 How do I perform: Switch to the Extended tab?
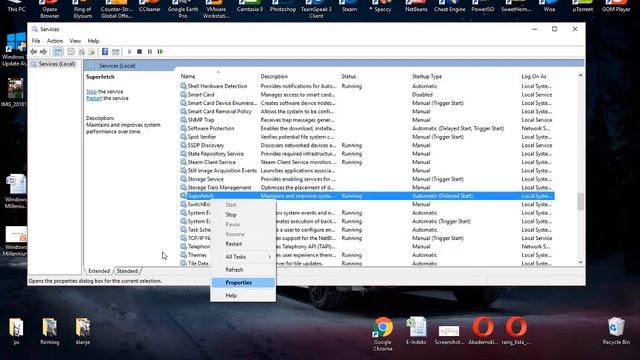tap(99, 271)
